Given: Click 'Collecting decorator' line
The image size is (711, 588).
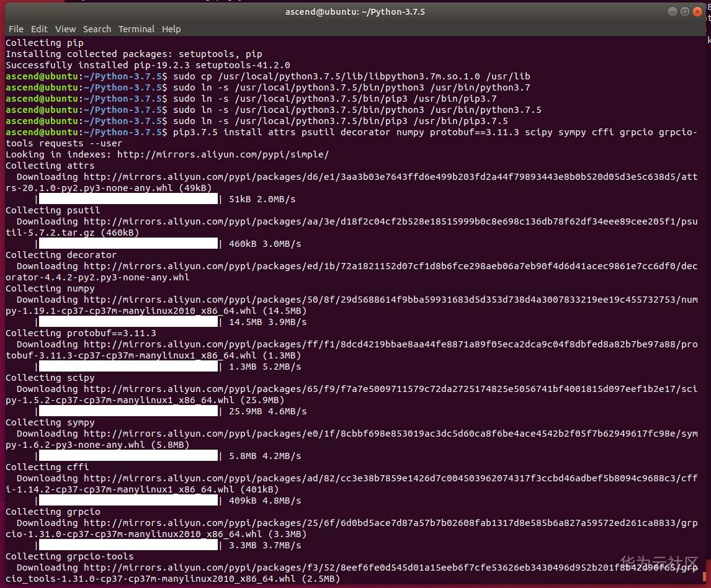Looking at the screenshot, I should tap(61, 255).
